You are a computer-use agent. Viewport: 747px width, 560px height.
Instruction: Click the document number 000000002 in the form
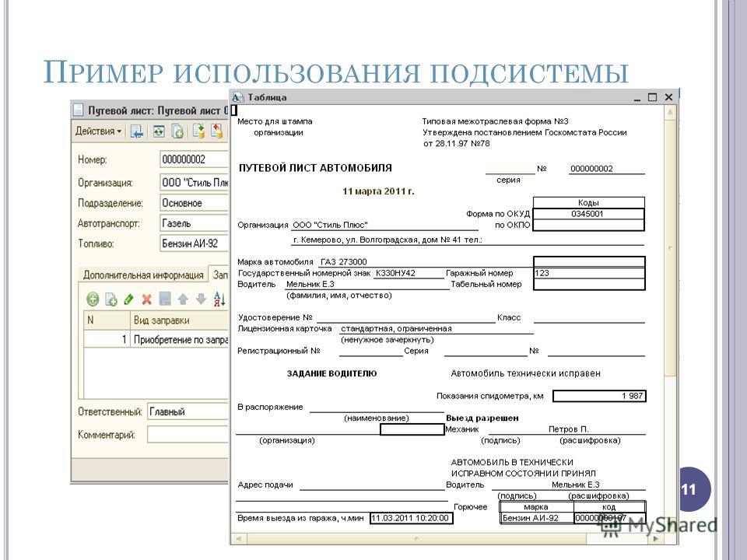tap(591, 169)
